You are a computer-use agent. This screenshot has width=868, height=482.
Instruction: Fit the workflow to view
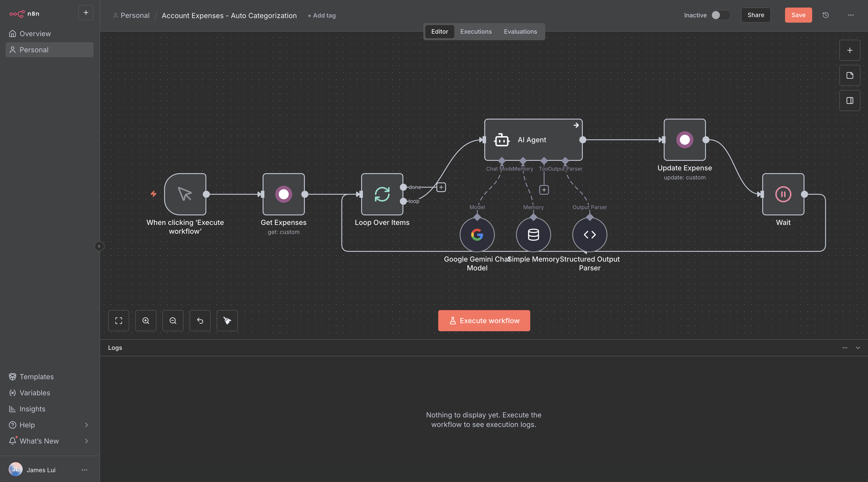(118, 321)
